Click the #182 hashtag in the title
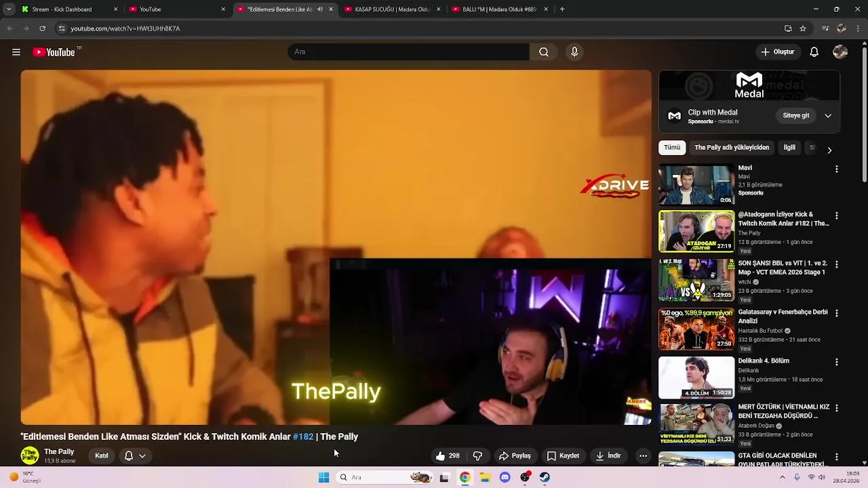This screenshot has height=488, width=868. click(x=303, y=437)
